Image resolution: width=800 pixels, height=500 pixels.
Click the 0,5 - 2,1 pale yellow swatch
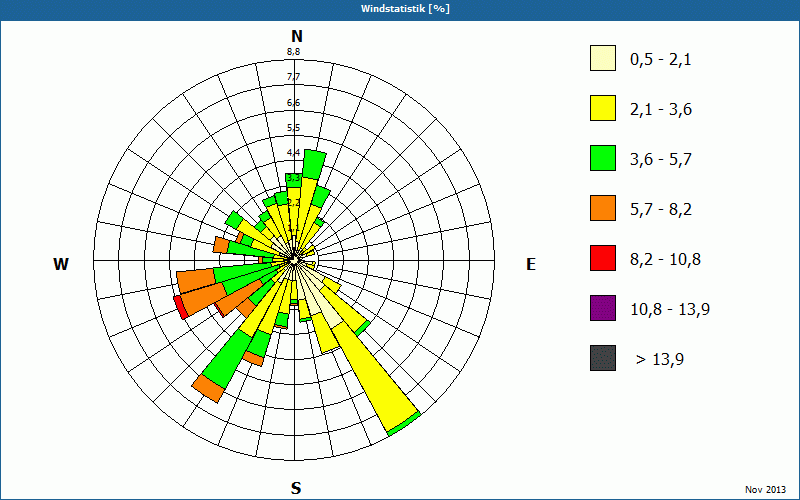point(603,58)
